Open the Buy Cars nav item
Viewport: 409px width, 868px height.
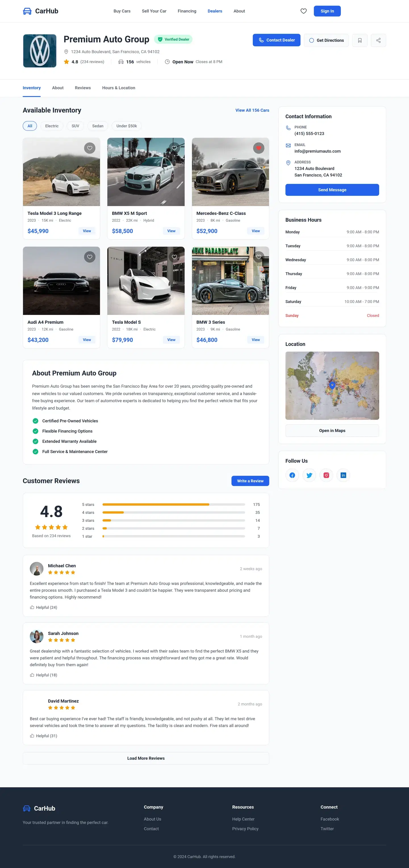(x=122, y=11)
